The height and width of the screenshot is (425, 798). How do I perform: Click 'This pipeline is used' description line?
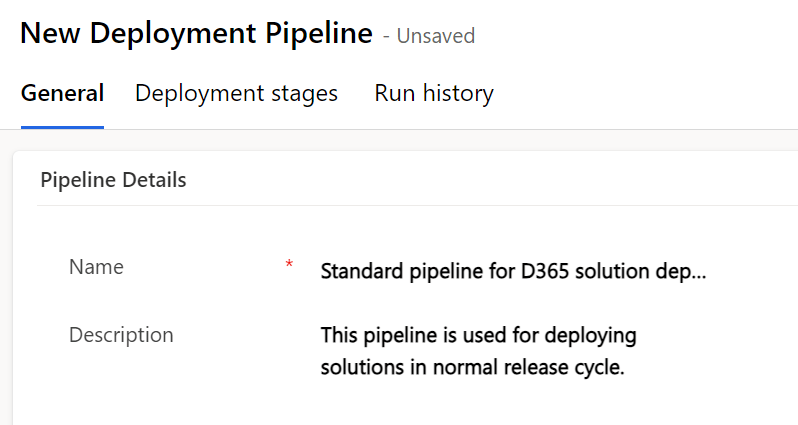coord(478,334)
